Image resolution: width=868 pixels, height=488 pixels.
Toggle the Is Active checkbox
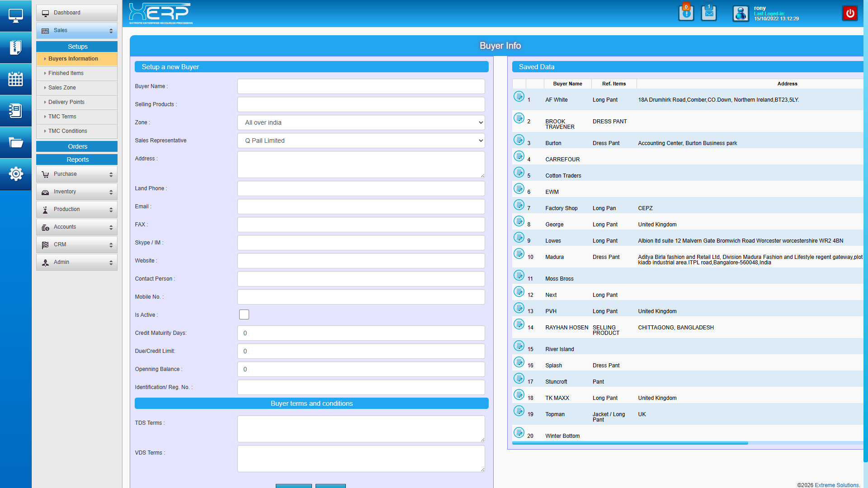coord(244,314)
